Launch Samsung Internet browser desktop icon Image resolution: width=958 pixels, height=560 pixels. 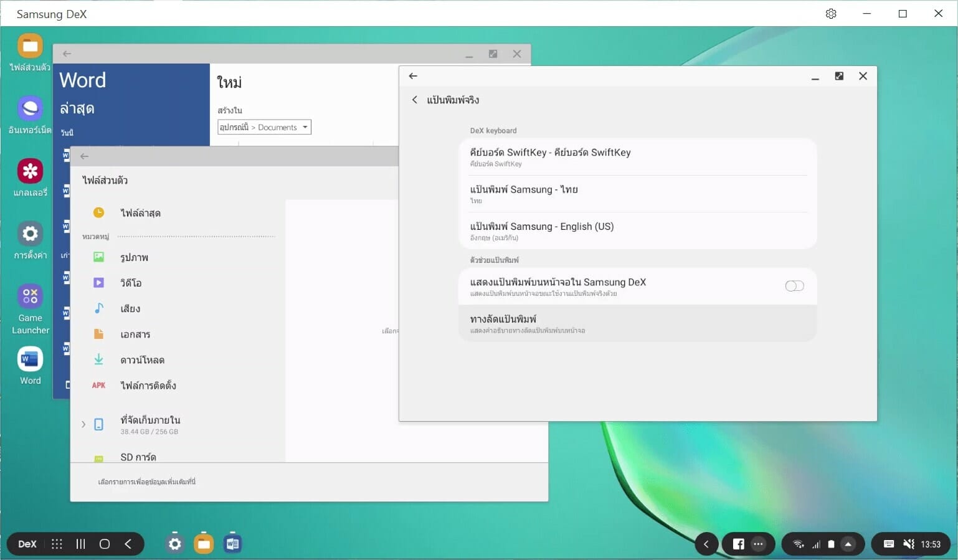(x=30, y=108)
